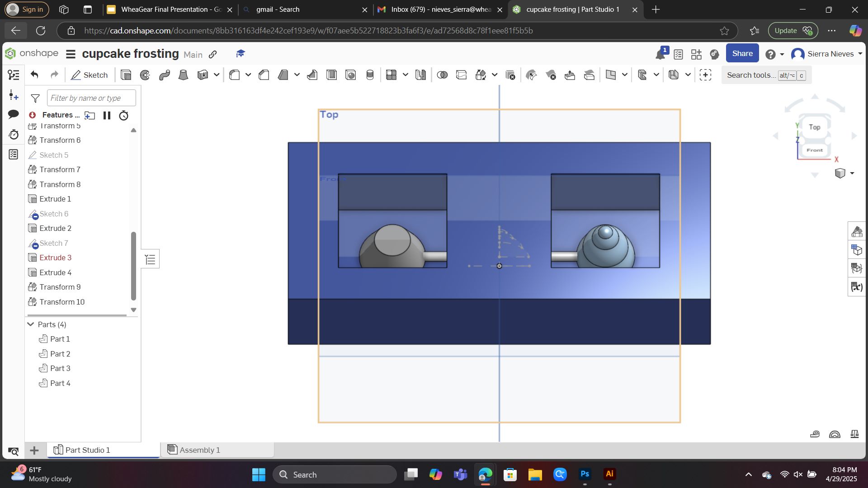Viewport: 868px width, 488px height.
Task: Click the feature list vertical scrollbar
Action: tap(133, 266)
